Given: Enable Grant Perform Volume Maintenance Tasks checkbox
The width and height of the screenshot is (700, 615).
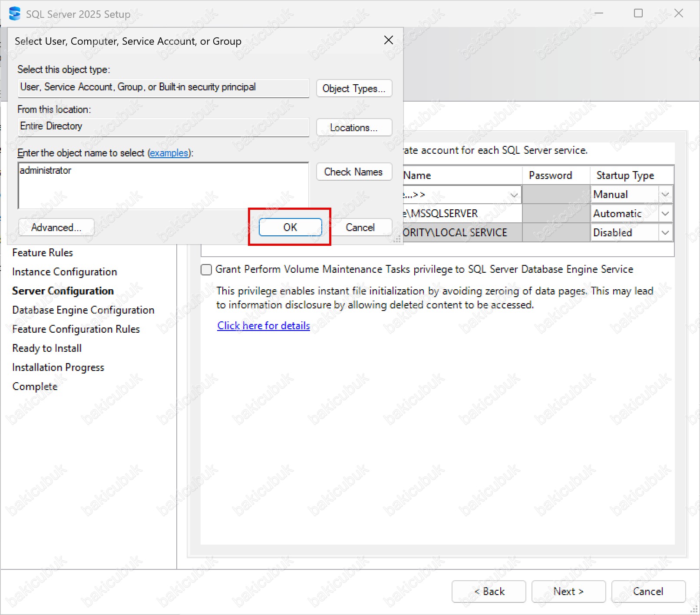Looking at the screenshot, I should coord(206,270).
